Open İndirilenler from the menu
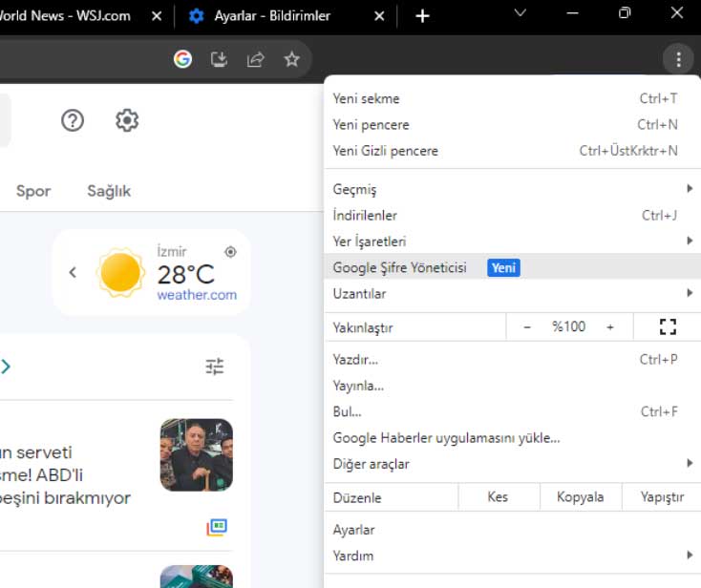The height and width of the screenshot is (588, 701). [512, 216]
